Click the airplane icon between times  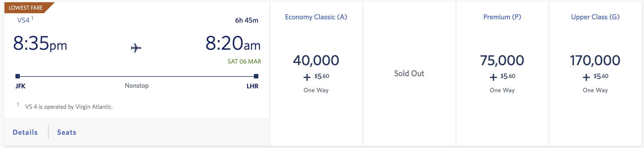click(x=136, y=48)
